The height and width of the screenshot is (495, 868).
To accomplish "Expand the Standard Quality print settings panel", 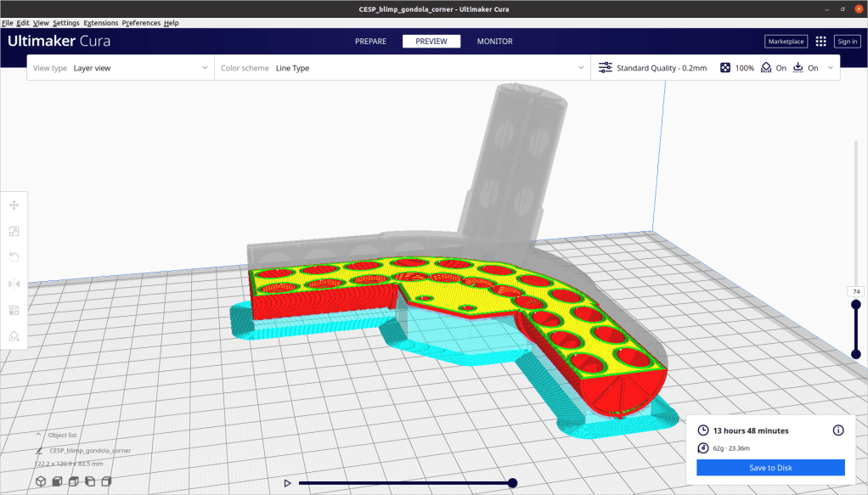I will pyautogui.click(x=716, y=68).
